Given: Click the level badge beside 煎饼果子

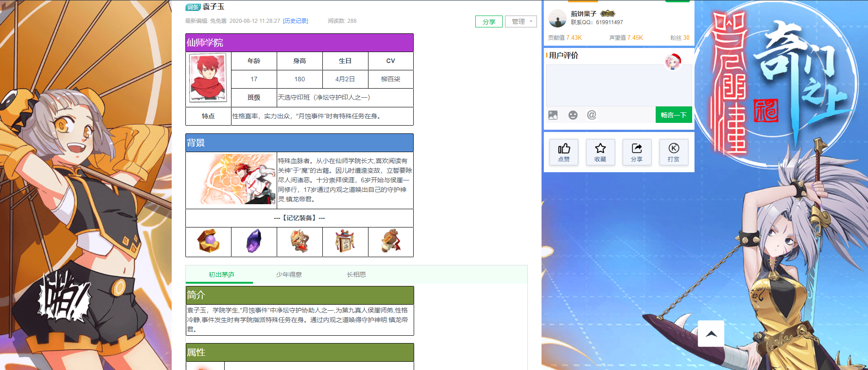Looking at the screenshot, I should coord(607,14).
